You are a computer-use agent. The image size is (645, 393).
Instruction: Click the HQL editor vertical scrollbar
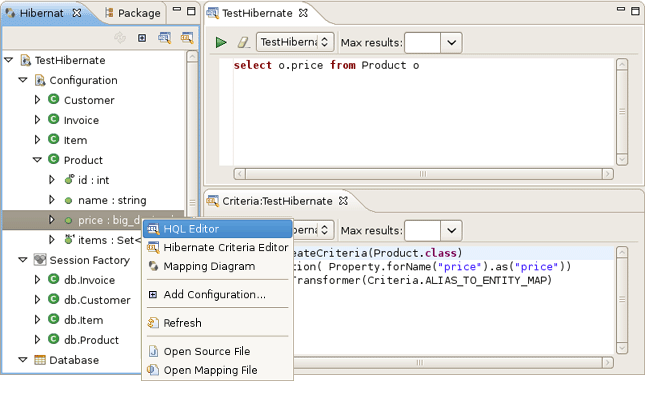(622, 112)
